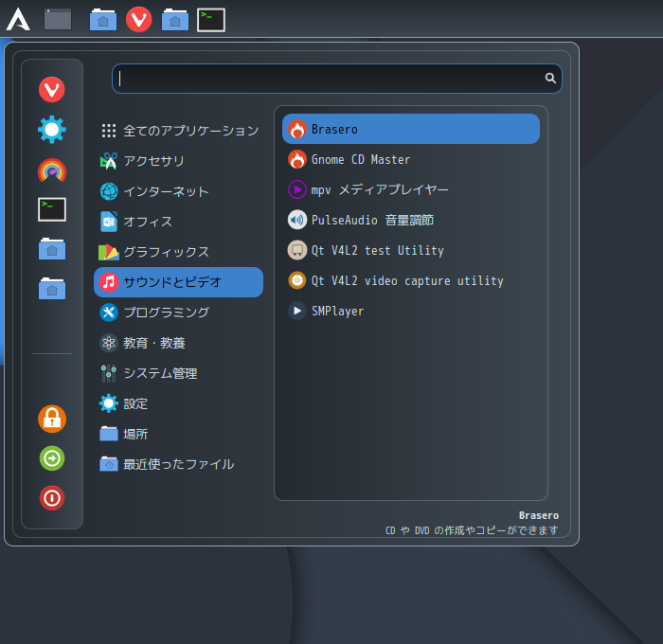This screenshot has width=663, height=644.
Task: Launch Qt V4L2 video capture utility
Action: tap(411, 280)
